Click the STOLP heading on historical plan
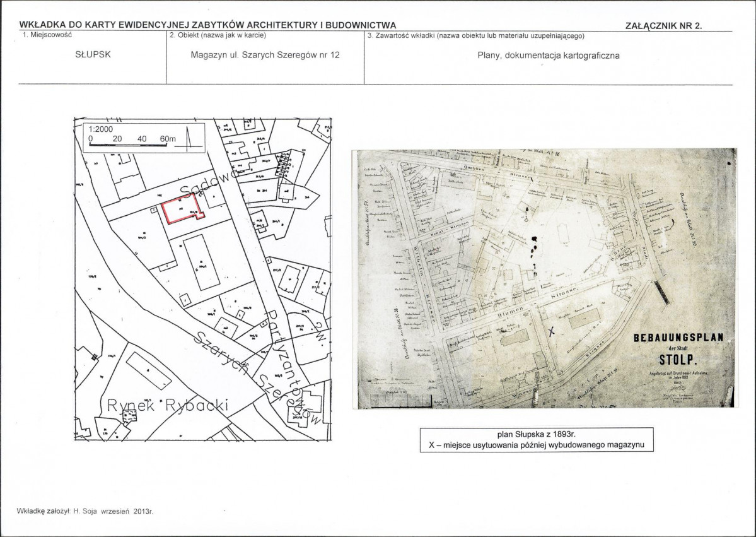The height and width of the screenshot is (537, 756). click(x=678, y=360)
